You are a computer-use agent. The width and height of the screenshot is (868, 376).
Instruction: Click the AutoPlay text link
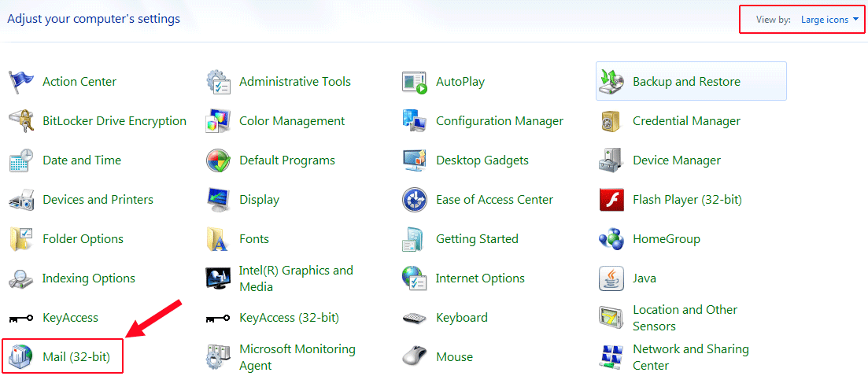(460, 82)
